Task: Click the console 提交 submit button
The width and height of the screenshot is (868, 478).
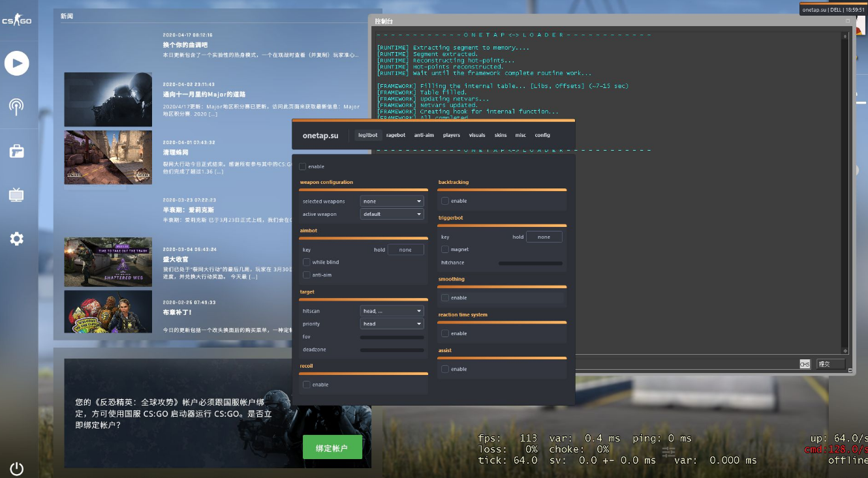Action: (830, 364)
